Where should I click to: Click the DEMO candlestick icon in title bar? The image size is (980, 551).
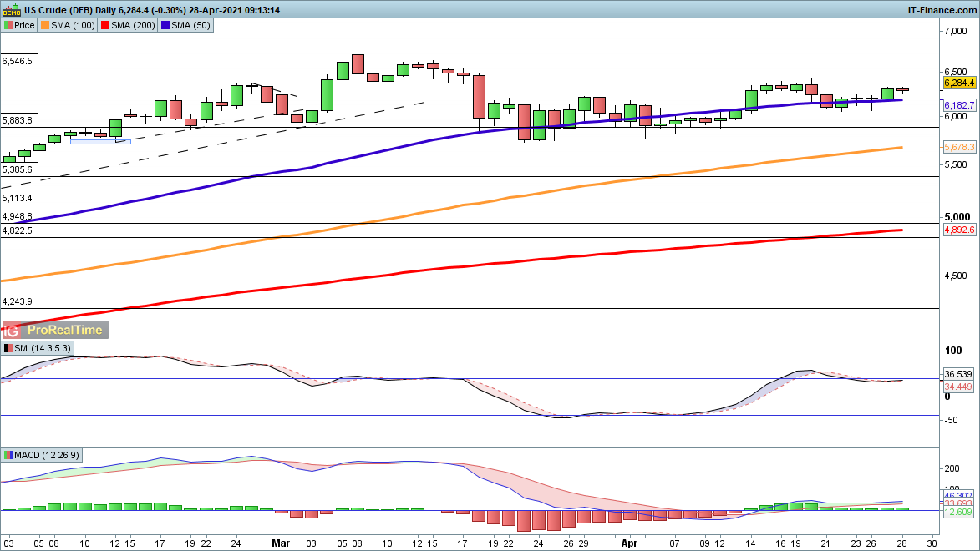tap(11, 9)
